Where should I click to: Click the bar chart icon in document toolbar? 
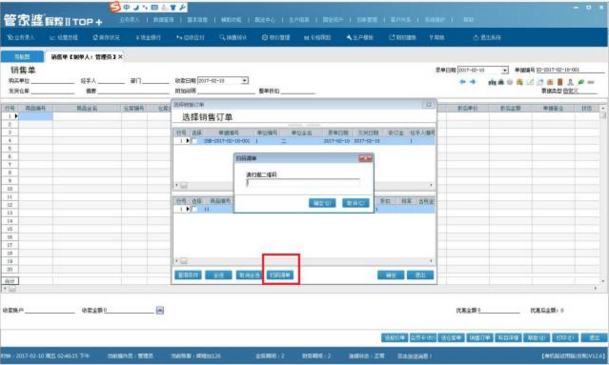pyautogui.click(x=492, y=82)
